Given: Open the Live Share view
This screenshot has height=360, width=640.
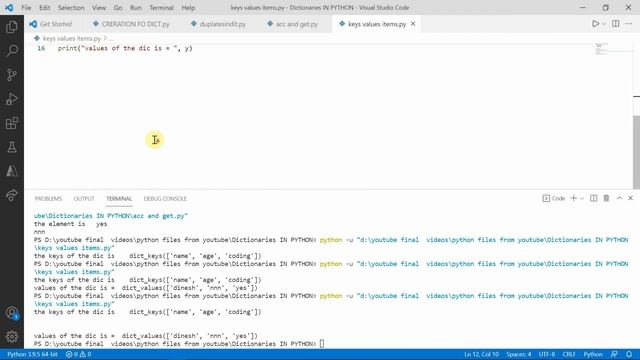Looking at the screenshot, I should click(x=12, y=195).
